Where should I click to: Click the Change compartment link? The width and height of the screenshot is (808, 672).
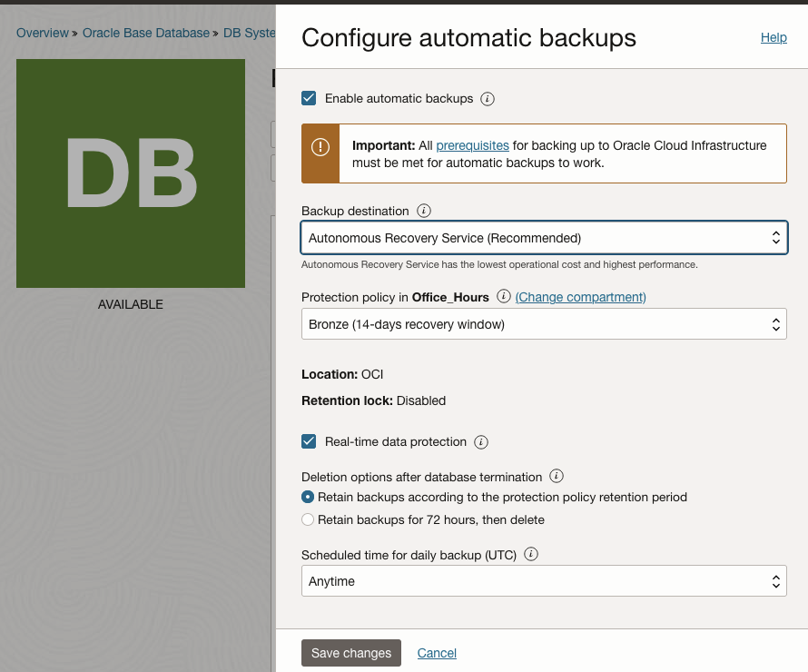coord(579,297)
